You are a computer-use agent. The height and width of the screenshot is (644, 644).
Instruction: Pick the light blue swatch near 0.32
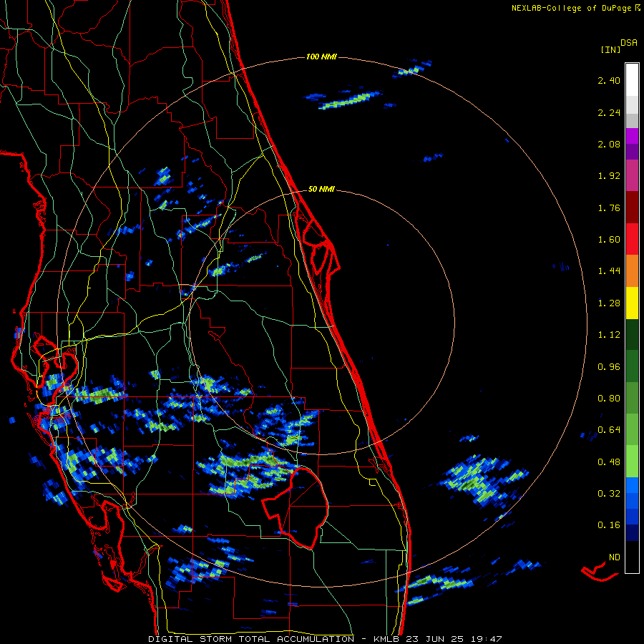point(632,485)
